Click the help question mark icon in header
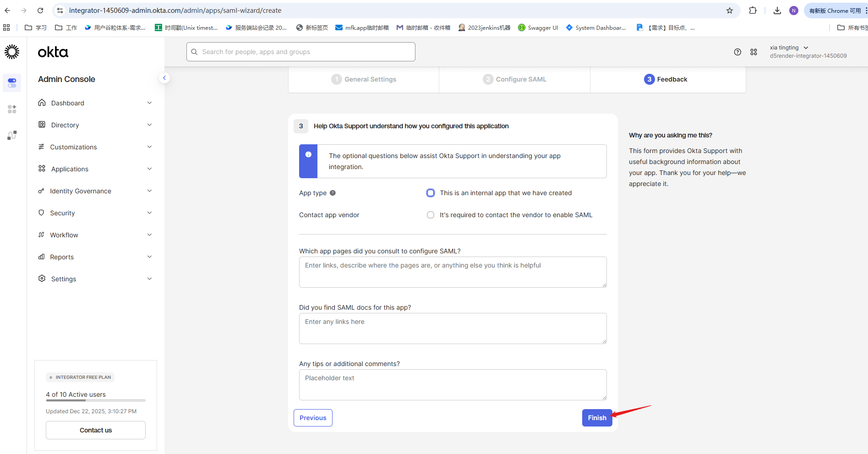The image size is (868, 454). 737,52
